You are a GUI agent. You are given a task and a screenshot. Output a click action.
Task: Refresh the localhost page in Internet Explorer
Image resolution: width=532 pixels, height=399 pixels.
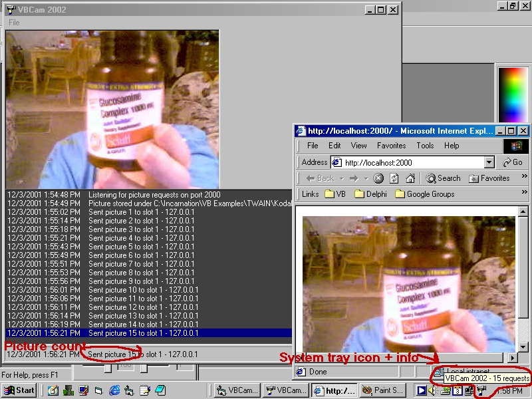pos(394,178)
